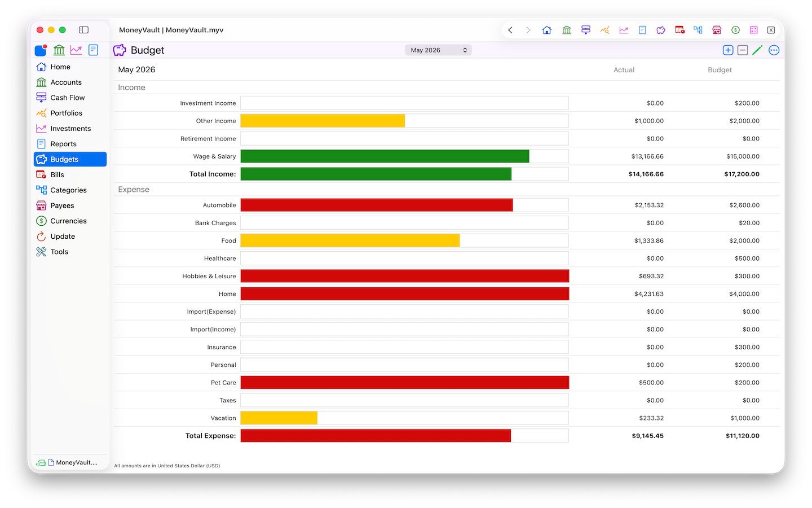The height and width of the screenshot is (508, 812).
Task: Click the $17,200.00 total income budget value
Action: pyautogui.click(x=742, y=174)
